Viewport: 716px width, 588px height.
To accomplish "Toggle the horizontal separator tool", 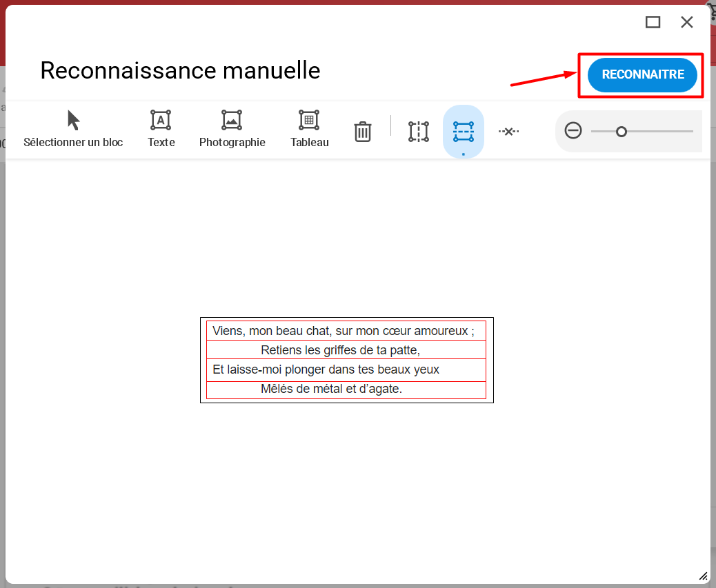I will (x=463, y=132).
